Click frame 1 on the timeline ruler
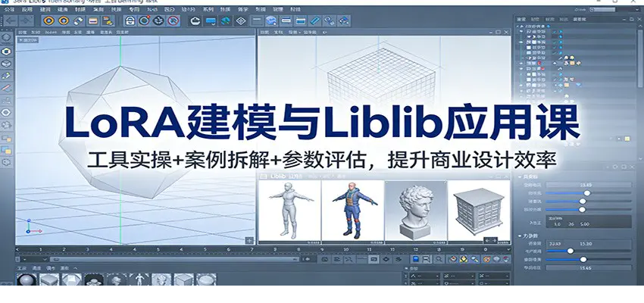Image resolution: width=644 pixels, height=303 pixels. [x=40, y=249]
